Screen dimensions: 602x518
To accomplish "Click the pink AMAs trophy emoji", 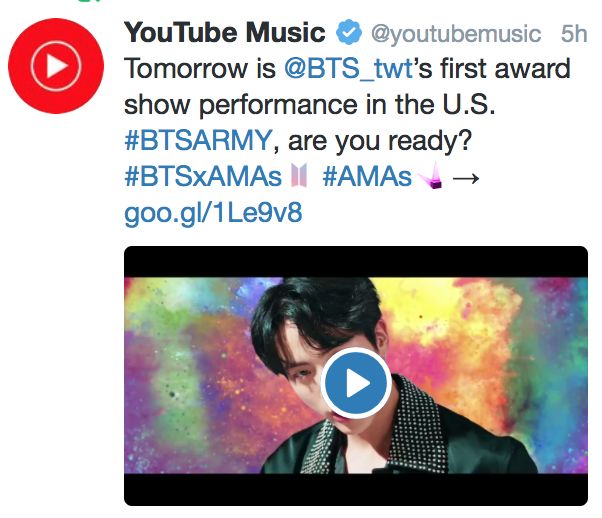I will coord(434,178).
